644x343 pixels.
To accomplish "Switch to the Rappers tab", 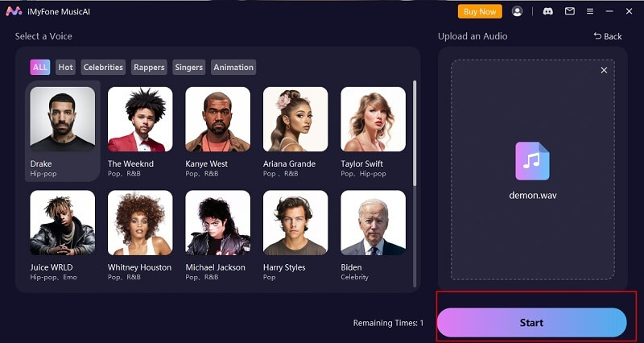I will (149, 68).
